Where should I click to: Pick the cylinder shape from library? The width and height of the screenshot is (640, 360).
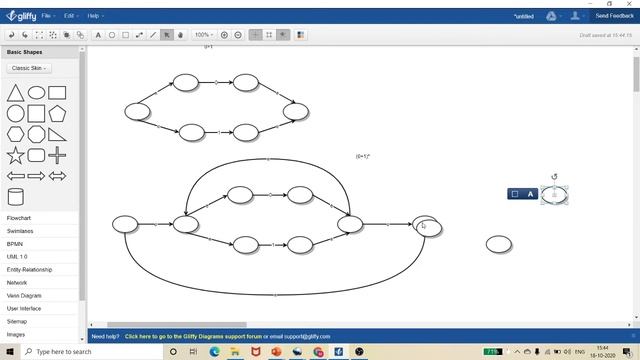[16, 197]
